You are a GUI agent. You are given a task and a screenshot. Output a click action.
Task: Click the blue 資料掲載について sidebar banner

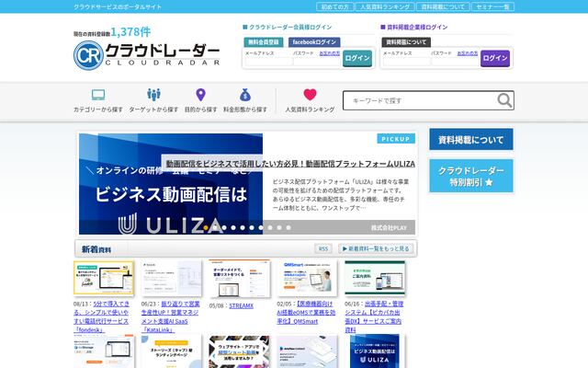(471, 139)
